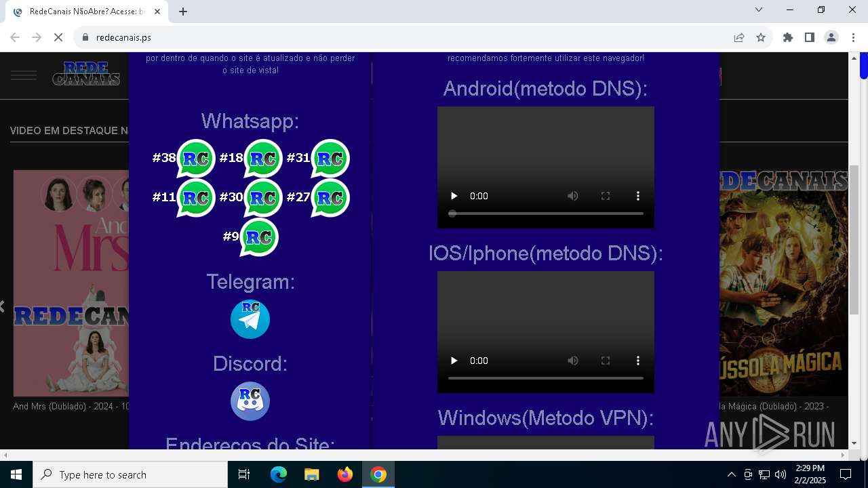
Task: Click the RedeCanais site logo
Action: tap(86, 74)
